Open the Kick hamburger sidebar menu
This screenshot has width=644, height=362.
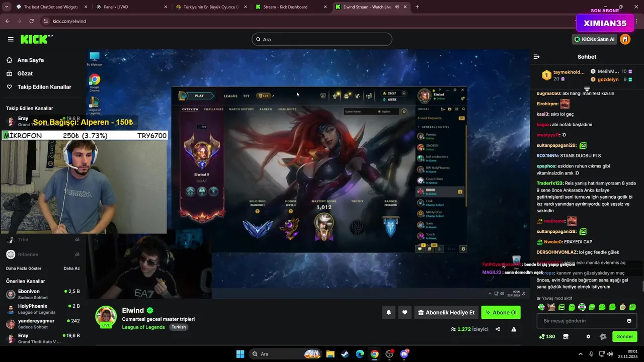coord(11,39)
